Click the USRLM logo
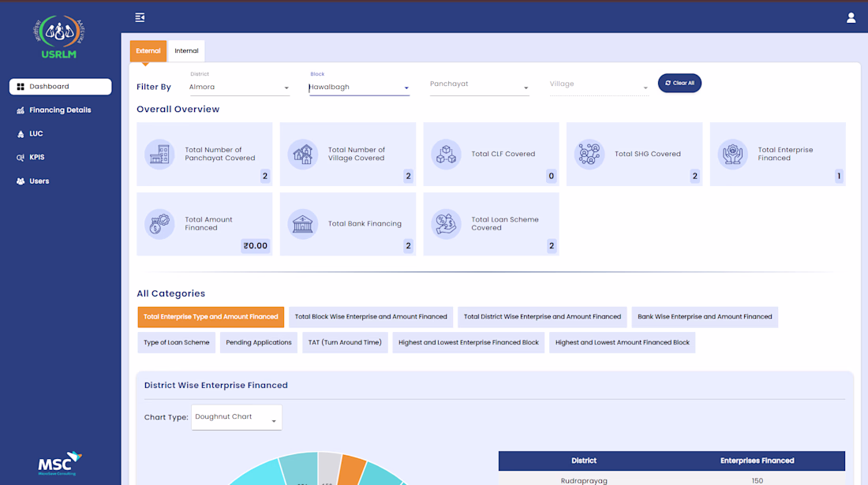Image resolution: width=868 pixels, height=485 pixels. [58, 36]
